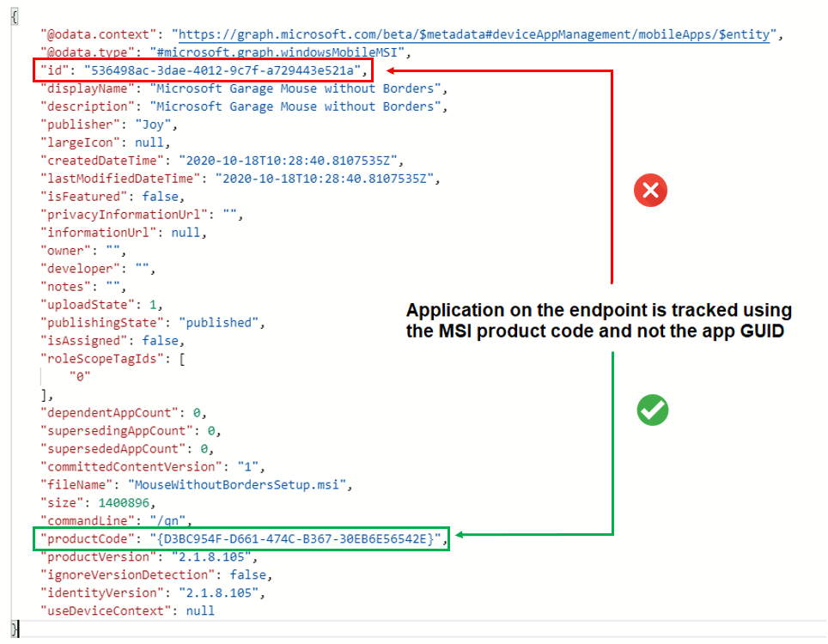Click the "lastModifiedDateTime" key
Screen dimensions: 828x644
[120, 179]
